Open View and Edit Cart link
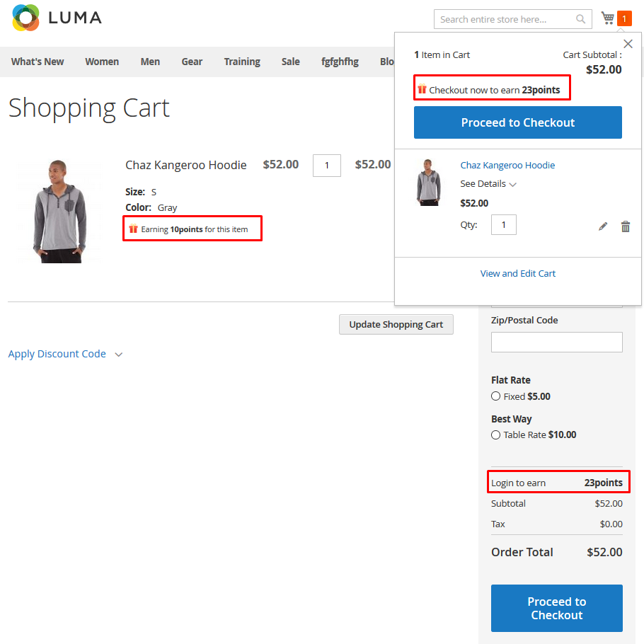This screenshot has height=644, width=644. point(518,273)
